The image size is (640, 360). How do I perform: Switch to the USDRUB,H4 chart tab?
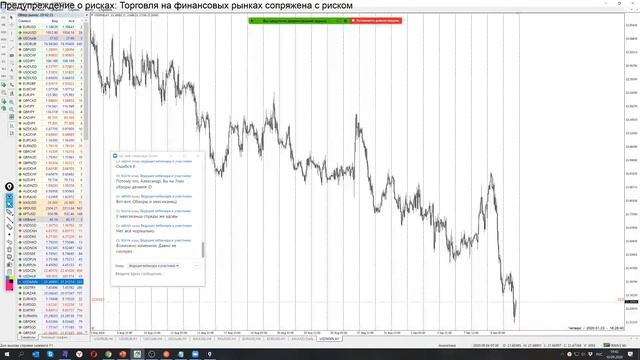(104, 339)
